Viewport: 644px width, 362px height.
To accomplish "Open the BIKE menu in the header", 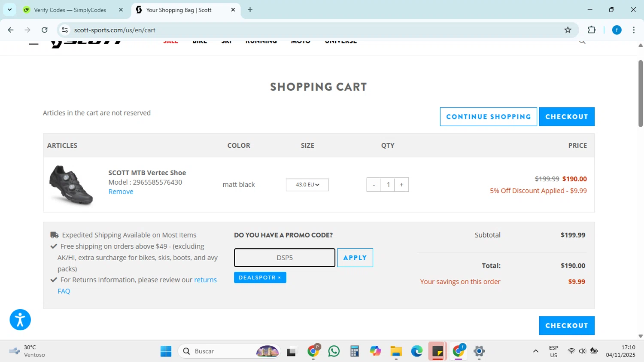I will coord(200,42).
